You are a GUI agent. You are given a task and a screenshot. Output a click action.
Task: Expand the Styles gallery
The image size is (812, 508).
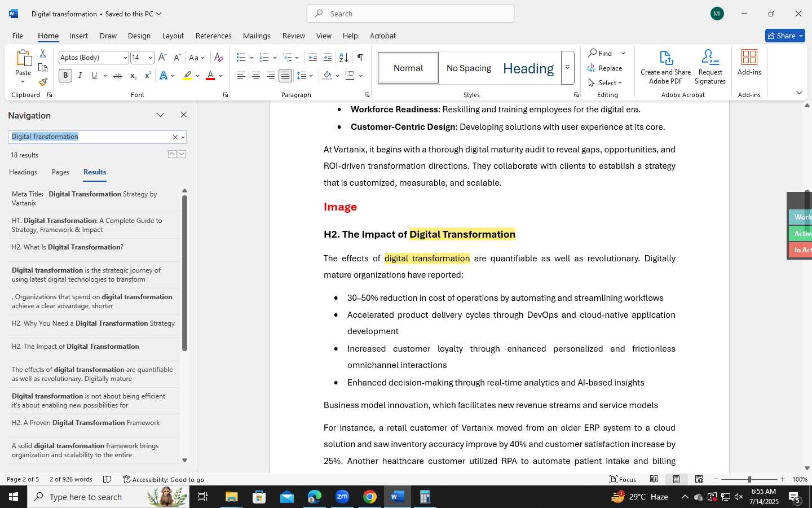pos(567,68)
